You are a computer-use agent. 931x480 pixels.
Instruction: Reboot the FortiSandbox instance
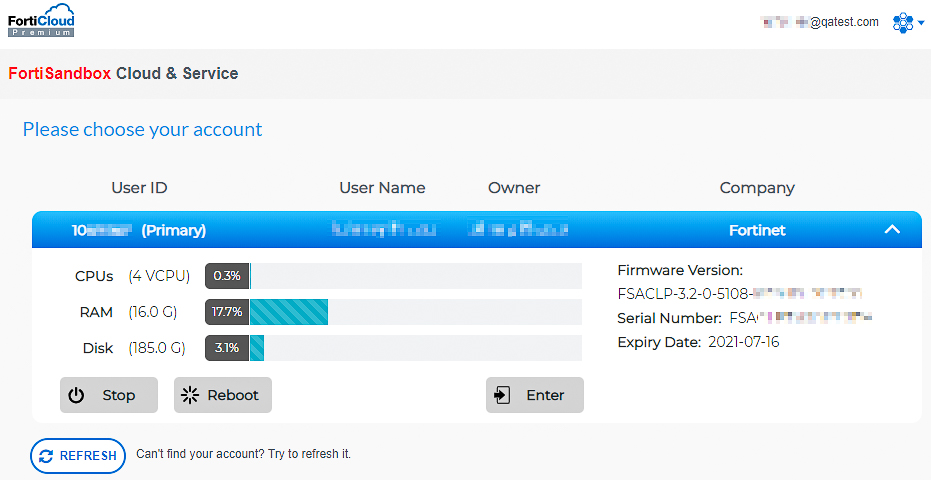[x=223, y=395]
